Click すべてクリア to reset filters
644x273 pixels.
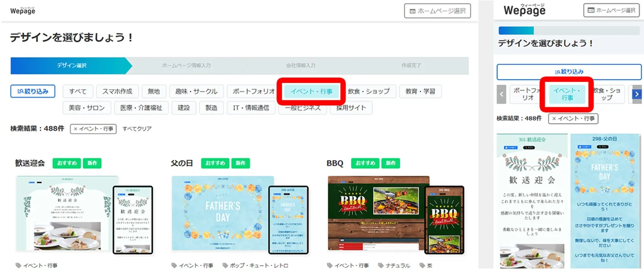(x=137, y=129)
